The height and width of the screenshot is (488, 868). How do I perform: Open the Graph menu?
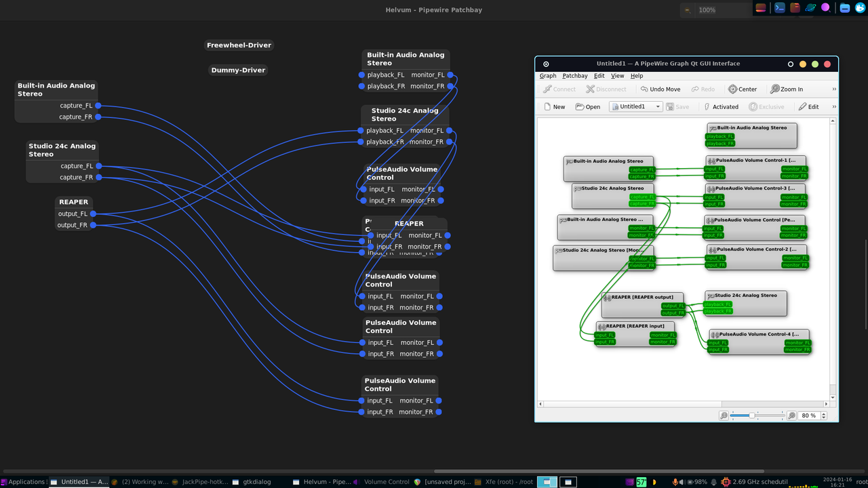[x=547, y=76]
